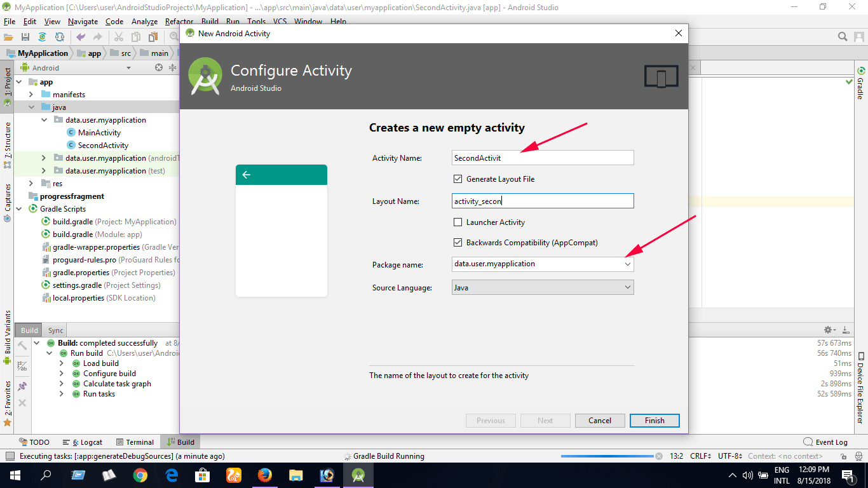
Task: Open the TODO tool window tab
Action: point(34,442)
